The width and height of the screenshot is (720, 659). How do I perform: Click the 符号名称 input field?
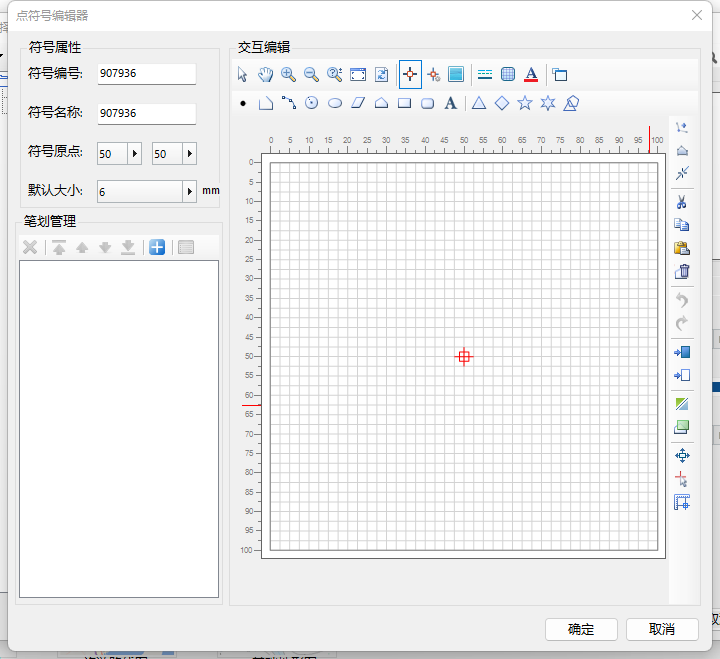(146, 113)
